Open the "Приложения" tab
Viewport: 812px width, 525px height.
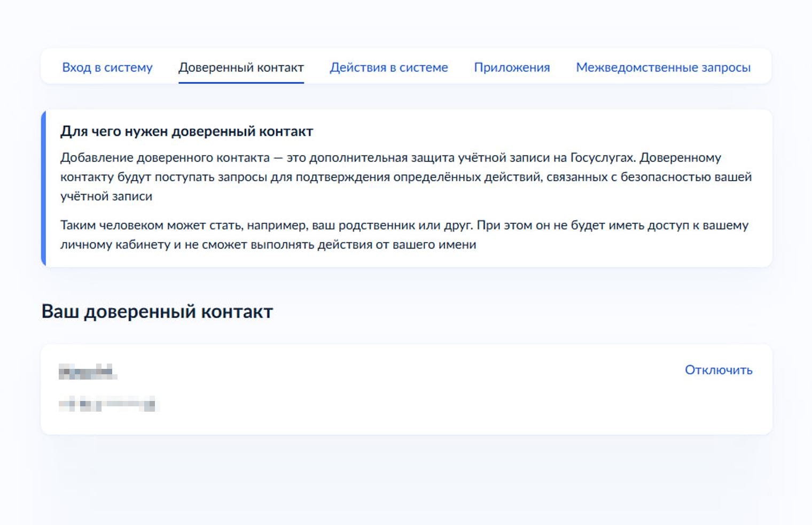pyautogui.click(x=512, y=67)
